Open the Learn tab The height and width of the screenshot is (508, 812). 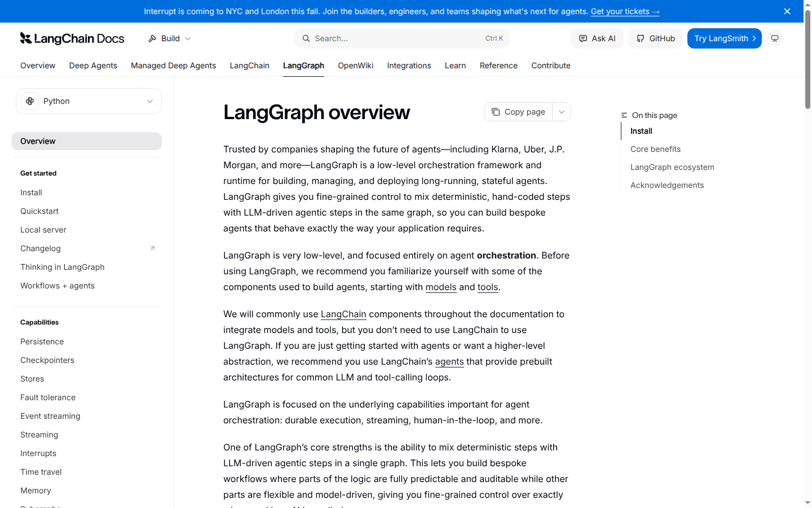[455, 65]
